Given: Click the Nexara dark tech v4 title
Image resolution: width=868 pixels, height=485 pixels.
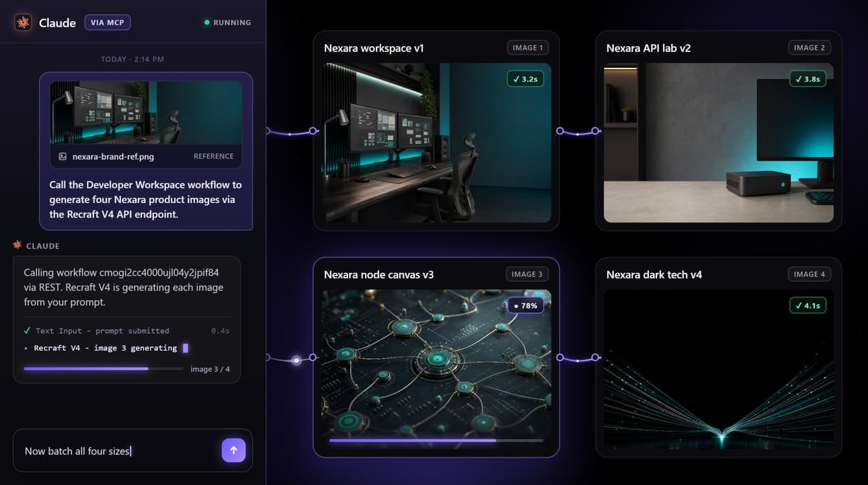Looking at the screenshot, I should [654, 274].
